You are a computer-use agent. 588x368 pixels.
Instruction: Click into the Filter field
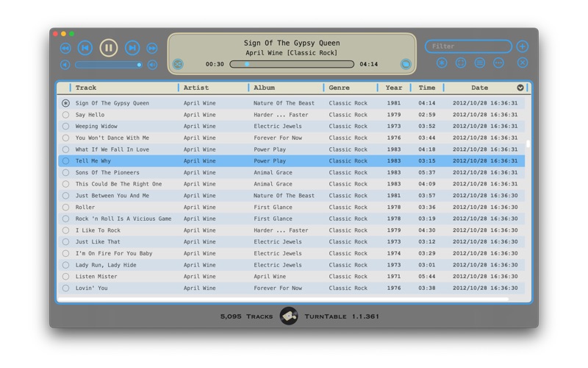click(468, 46)
